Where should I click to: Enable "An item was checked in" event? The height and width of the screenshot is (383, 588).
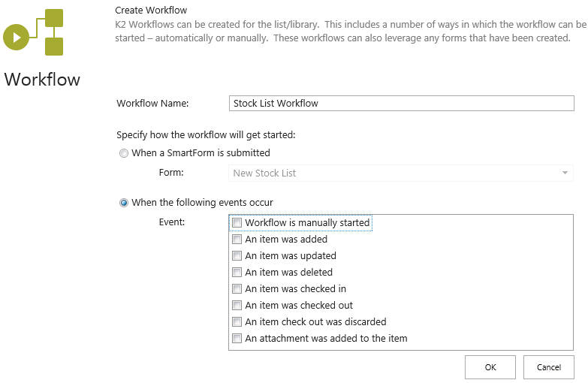pos(237,289)
